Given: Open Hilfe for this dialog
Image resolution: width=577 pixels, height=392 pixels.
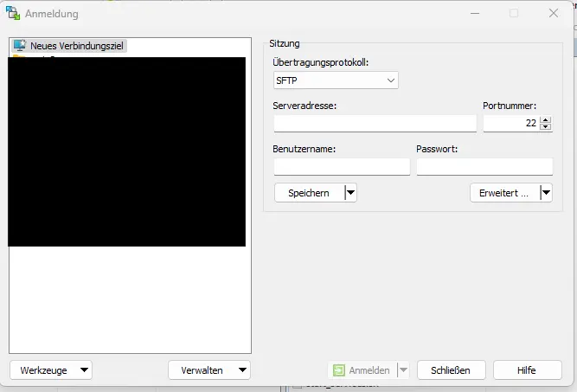Looking at the screenshot, I should pos(527,370).
